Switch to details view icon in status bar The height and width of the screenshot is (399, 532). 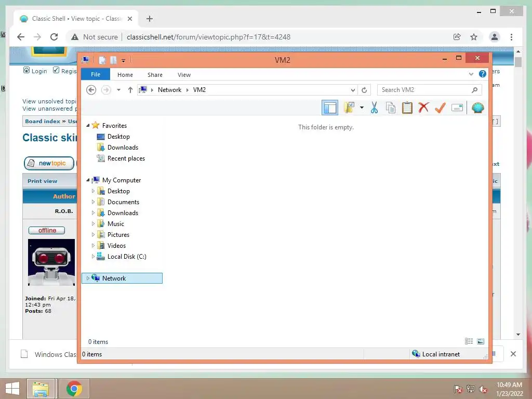pos(469,341)
